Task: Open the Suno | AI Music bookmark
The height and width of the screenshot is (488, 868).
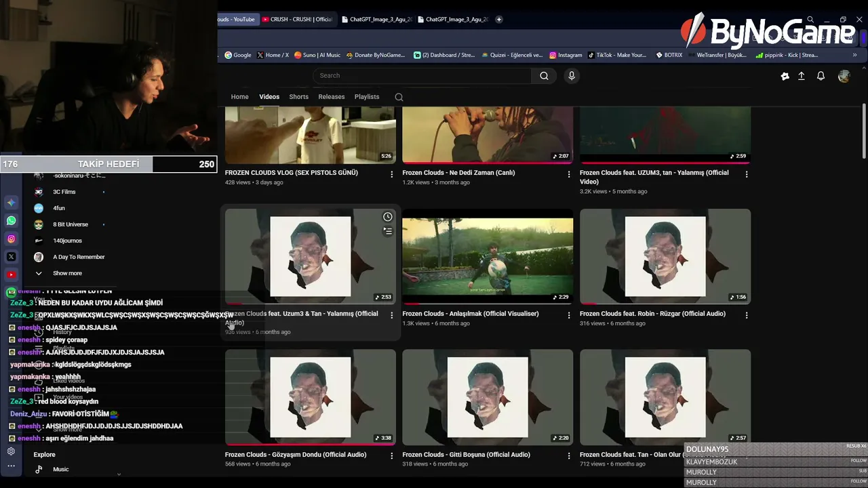Action: tap(317, 56)
